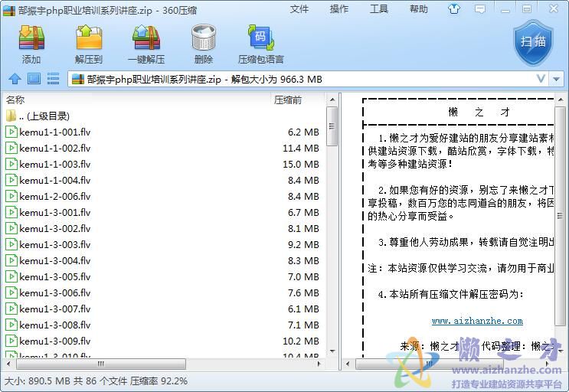Click file list horizontal scrollbar thumb
Viewport: 569px width, 392px height.
point(101,364)
